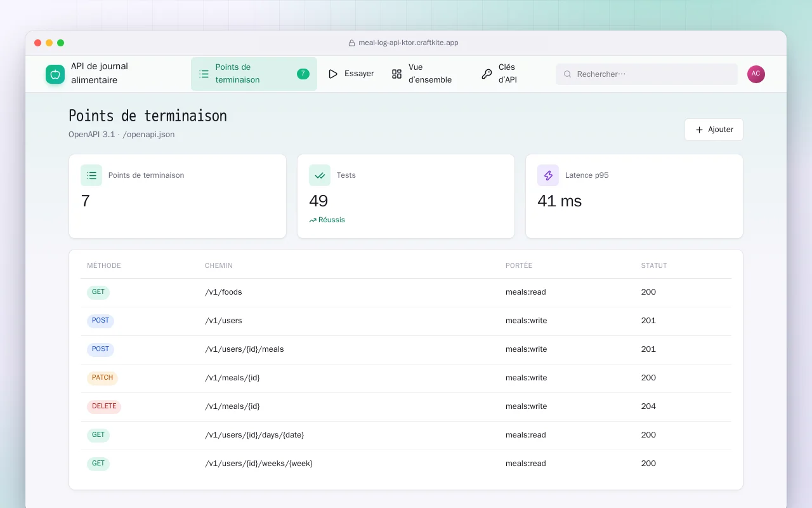Click the magnifier icon in the search bar

[x=568, y=74]
